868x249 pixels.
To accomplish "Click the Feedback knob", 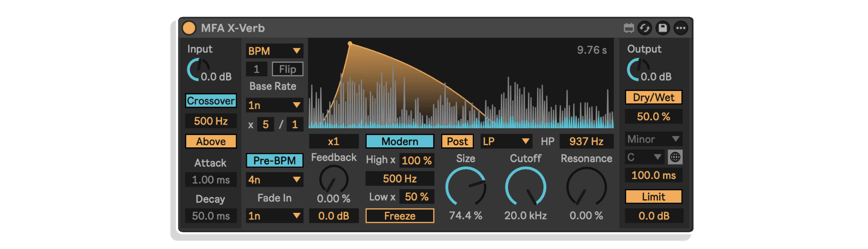I will [x=334, y=179].
